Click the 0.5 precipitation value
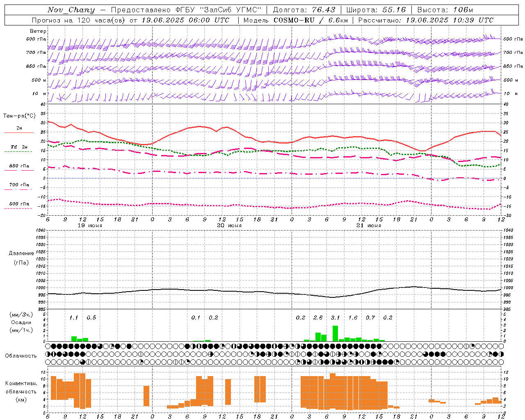The image size is (525, 420). point(91,318)
